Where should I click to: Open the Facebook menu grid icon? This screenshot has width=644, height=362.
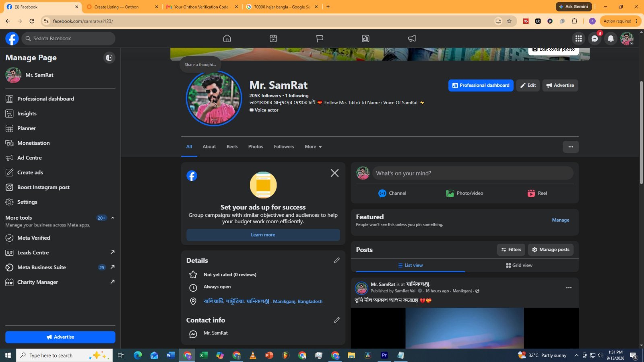[578, 39]
